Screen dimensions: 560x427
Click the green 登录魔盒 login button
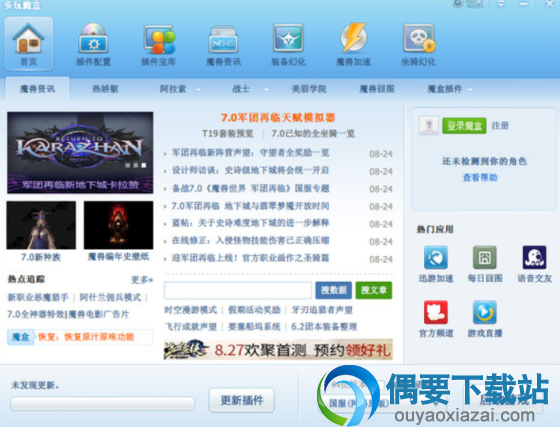click(464, 126)
